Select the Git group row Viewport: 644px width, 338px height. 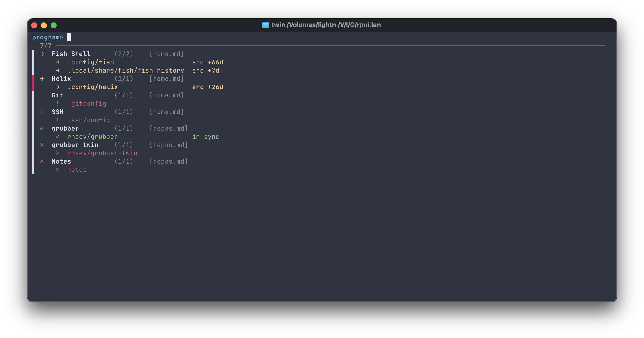[x=112, y=95]
